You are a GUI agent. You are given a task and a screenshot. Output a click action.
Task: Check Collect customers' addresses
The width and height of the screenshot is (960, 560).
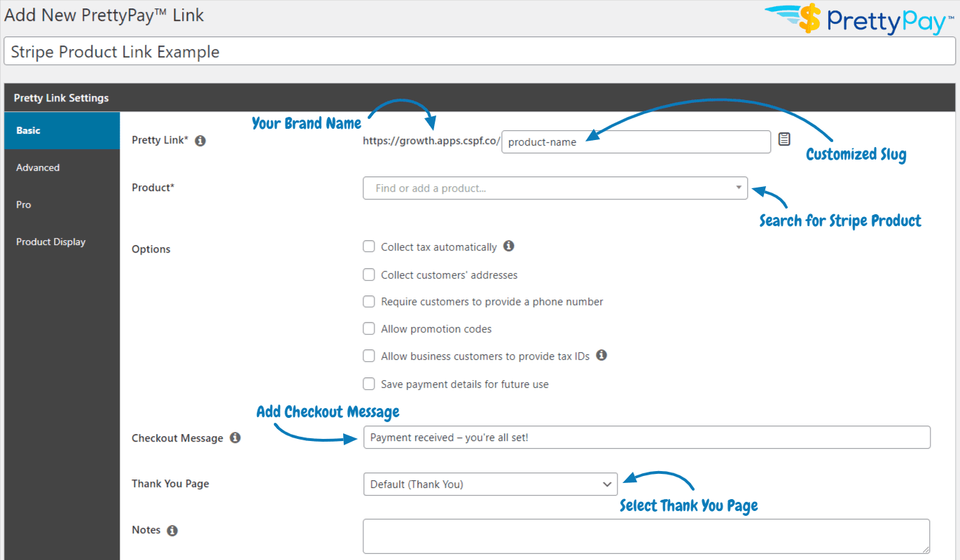click(x=369, y=274)
